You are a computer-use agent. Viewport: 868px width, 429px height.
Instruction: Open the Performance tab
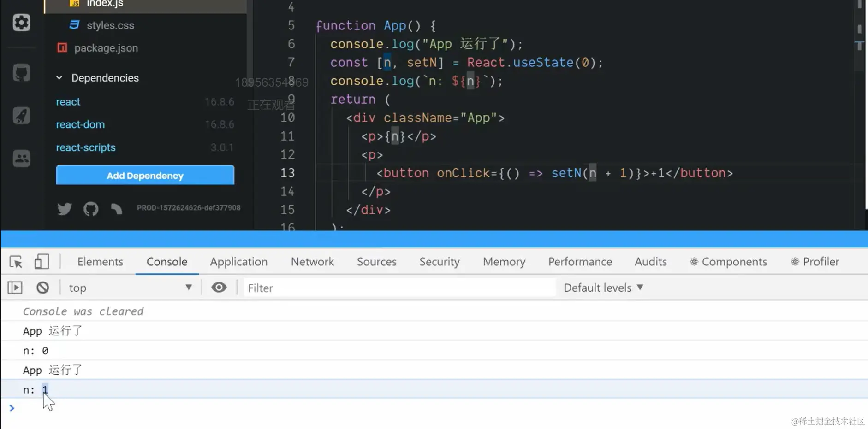pos(580,262)
